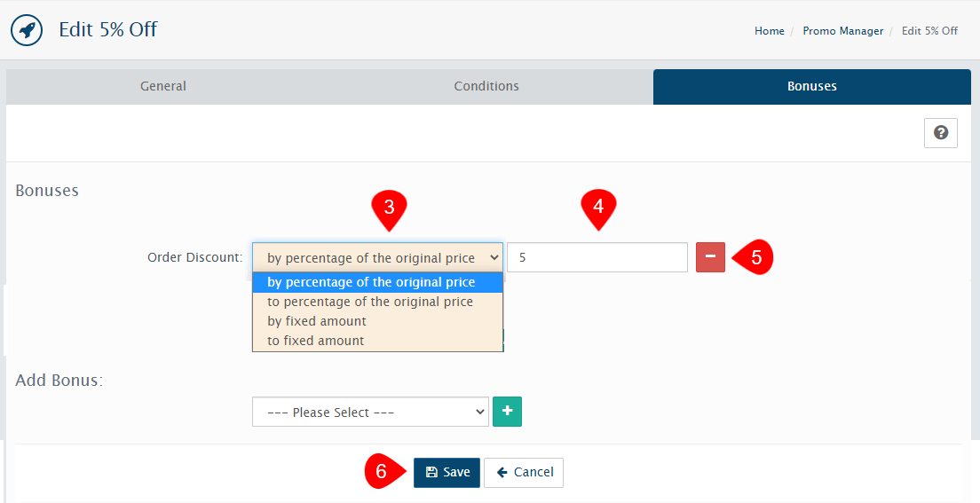Screen dimensions: 980x503
Task: Select the 'by fixed amount' option
Action: point(317,321)
